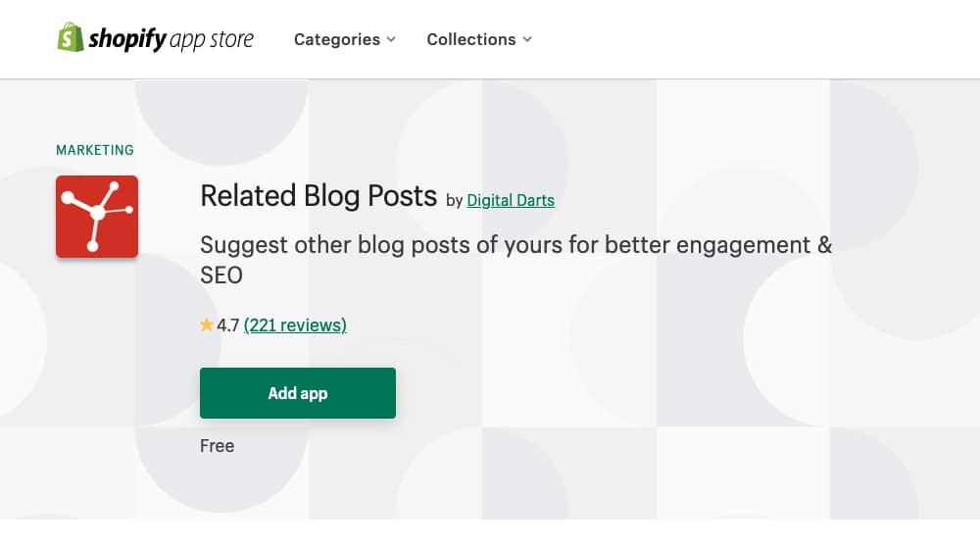
Task: Click the 4.7 rating score
Action: (228, 325)
